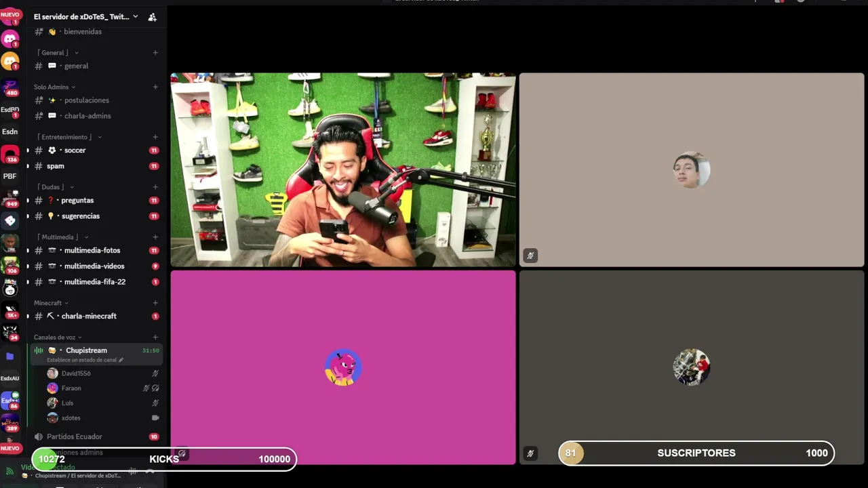
Task: Open the white dice server icon
Action: tap(10, 221)
